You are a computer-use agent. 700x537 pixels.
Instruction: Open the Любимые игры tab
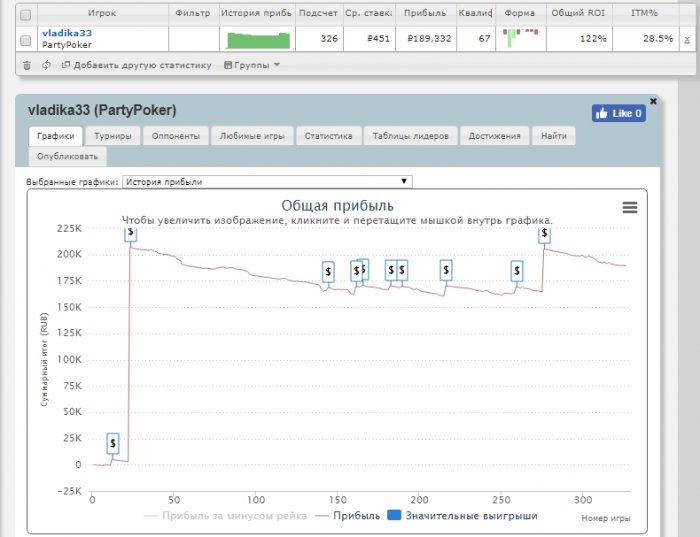[x=252, y=136]
